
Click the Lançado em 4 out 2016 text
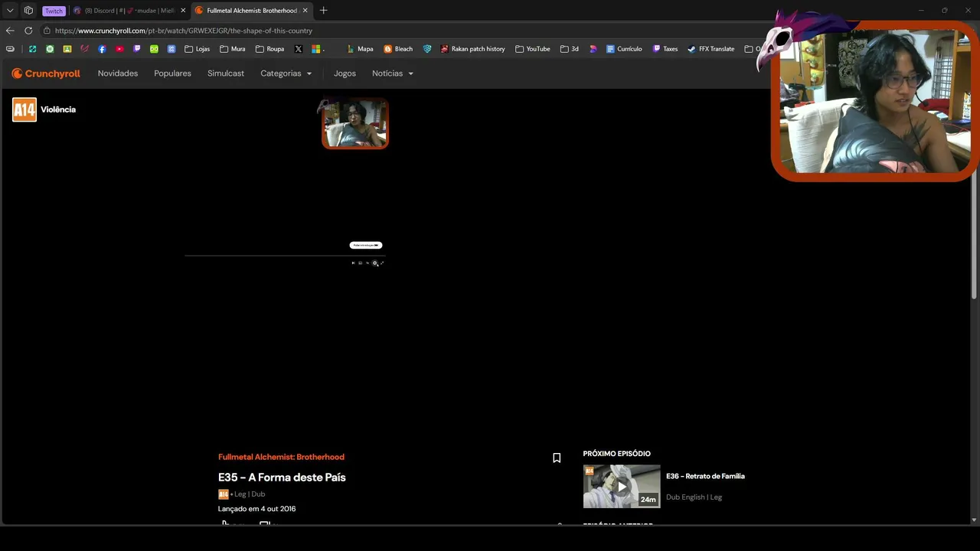(256, 509)
